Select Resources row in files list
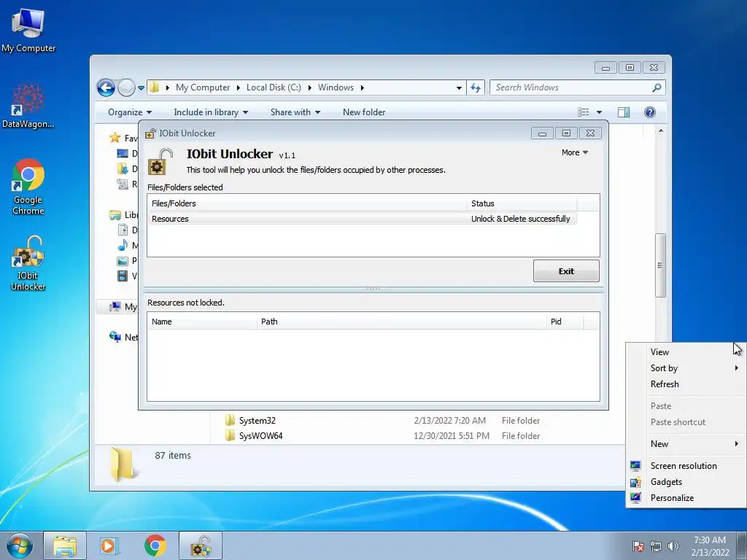This screenshot has height=560, width=747. 362,219
